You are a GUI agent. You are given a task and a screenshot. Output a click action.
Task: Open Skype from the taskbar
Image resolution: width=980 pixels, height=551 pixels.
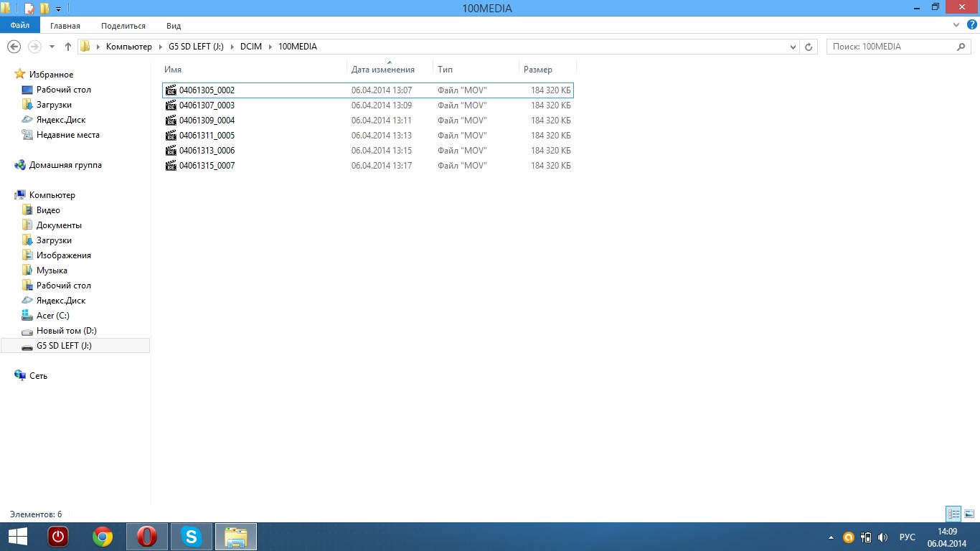click(x=191, y=537)
